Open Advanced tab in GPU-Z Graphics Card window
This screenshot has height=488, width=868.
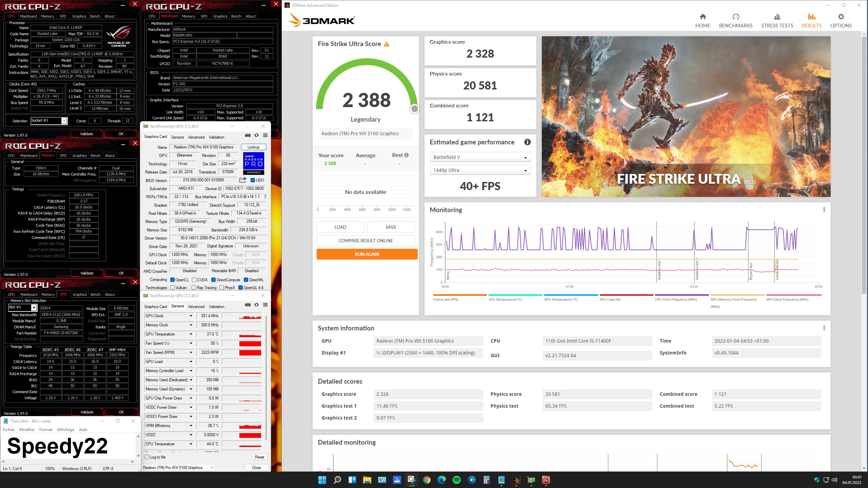pos(196,137)
